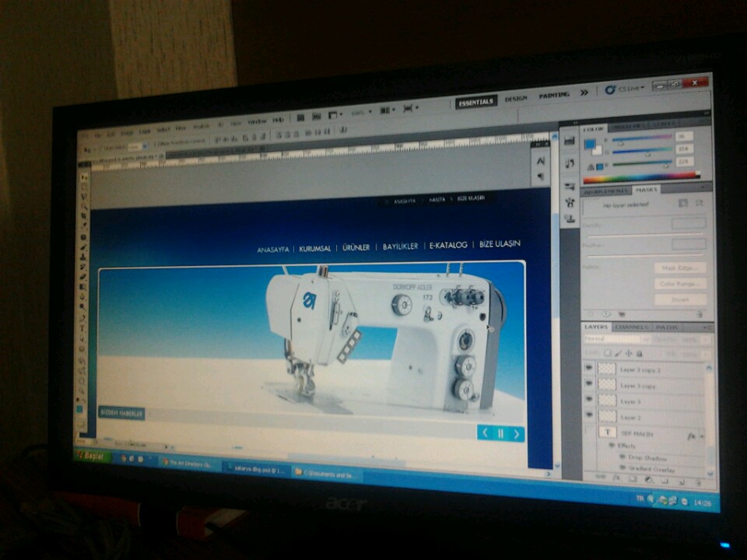Toggle the Effects visibility eye
The height and width of the screenshot is (560, 747).
click(x=612, y=445)
